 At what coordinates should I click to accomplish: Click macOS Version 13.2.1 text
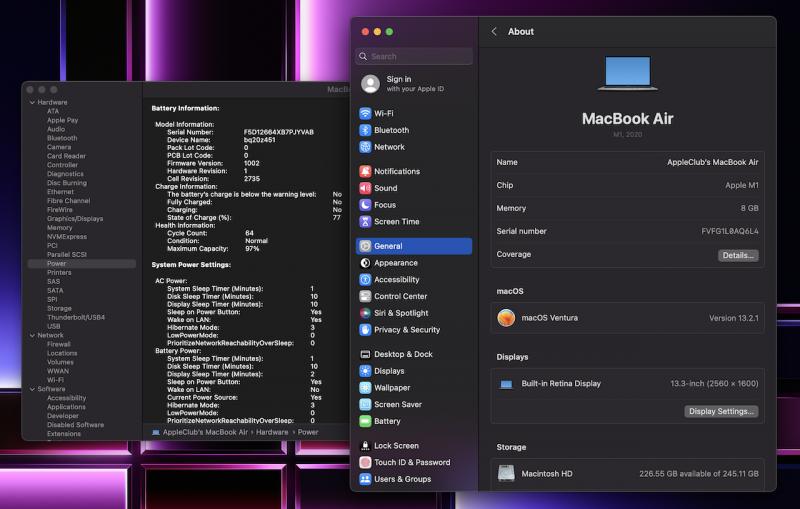point(734,318)
